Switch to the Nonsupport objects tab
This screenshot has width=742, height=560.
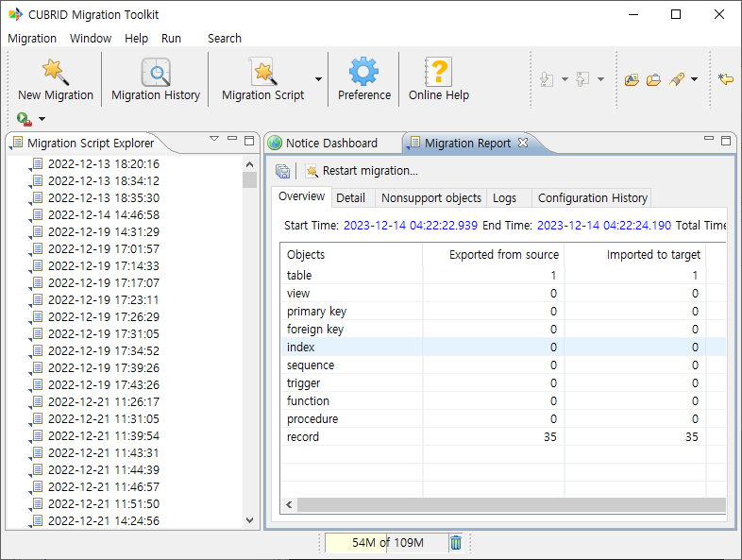[430, 197]
